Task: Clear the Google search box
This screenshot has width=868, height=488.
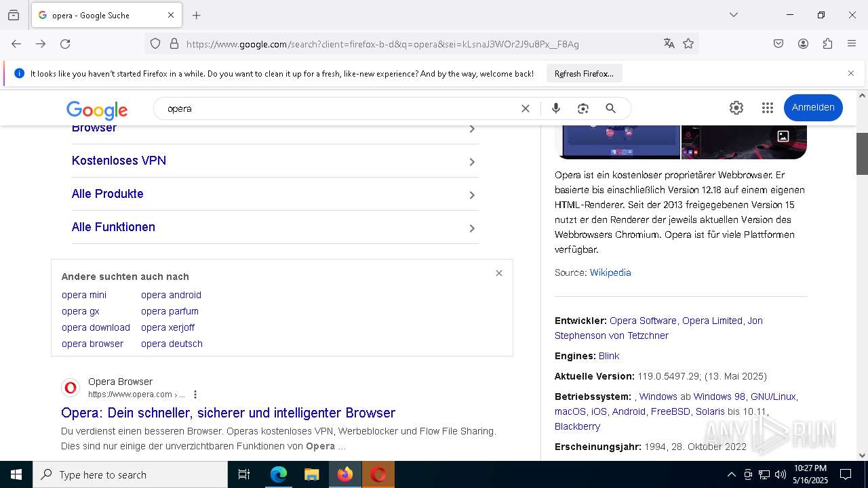Action: click(525, 108)
